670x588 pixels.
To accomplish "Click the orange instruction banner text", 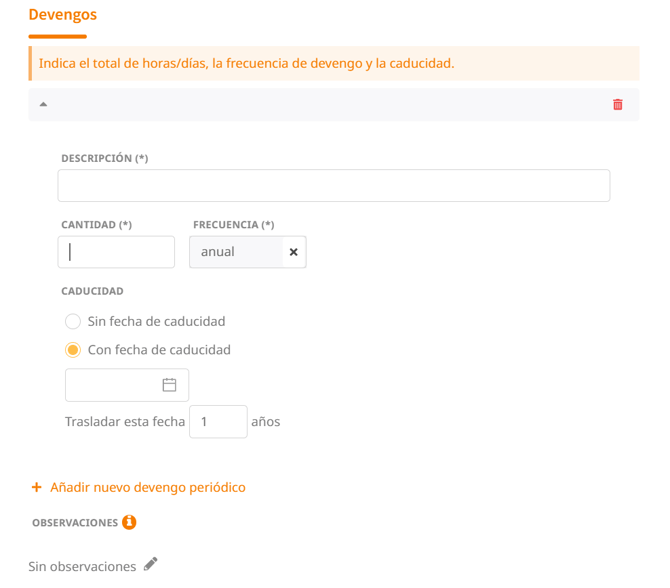I will coord(246,63).
